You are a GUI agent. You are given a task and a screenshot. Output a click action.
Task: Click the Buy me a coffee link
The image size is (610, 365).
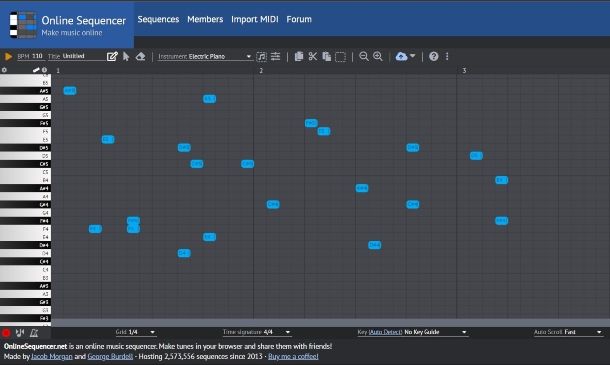point(293,356)
